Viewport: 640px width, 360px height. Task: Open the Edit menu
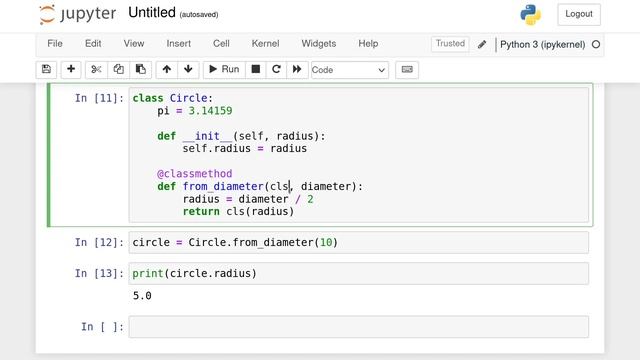click(93, 44)
